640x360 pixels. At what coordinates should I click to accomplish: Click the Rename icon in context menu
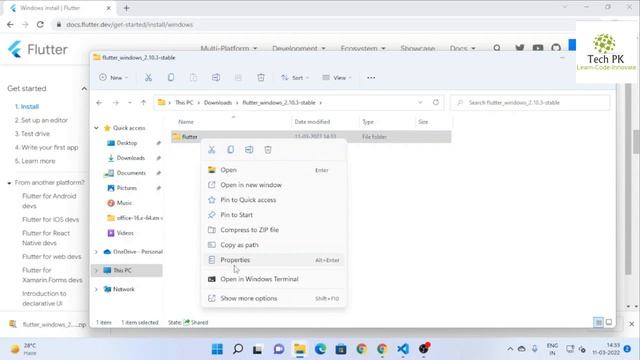click(249, 150)
